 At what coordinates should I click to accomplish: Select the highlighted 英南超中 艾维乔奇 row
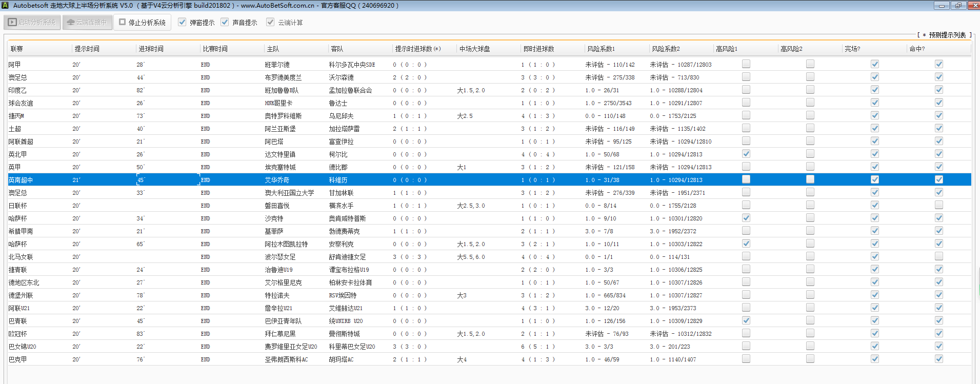[277, 180]
